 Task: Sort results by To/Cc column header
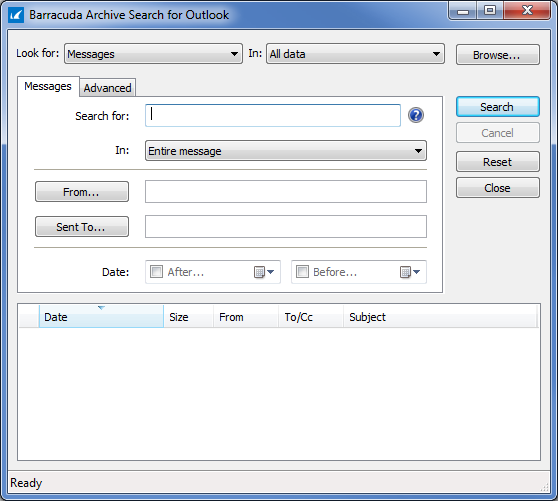click(311, 316)
